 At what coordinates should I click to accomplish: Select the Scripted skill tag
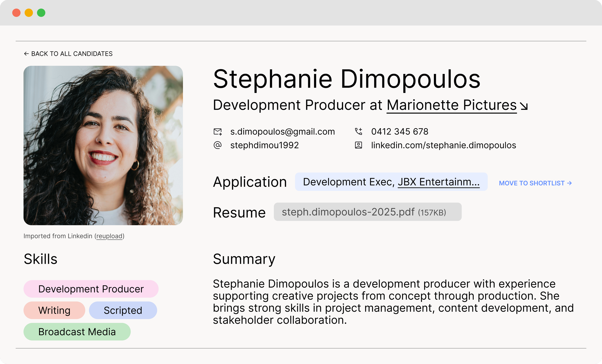[123, 310]
